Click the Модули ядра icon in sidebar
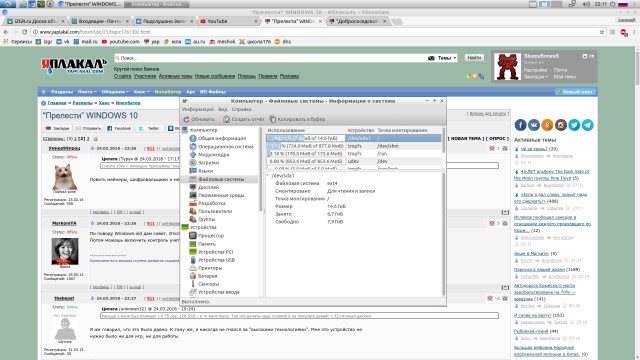640x360 pixels. [193, 155]
